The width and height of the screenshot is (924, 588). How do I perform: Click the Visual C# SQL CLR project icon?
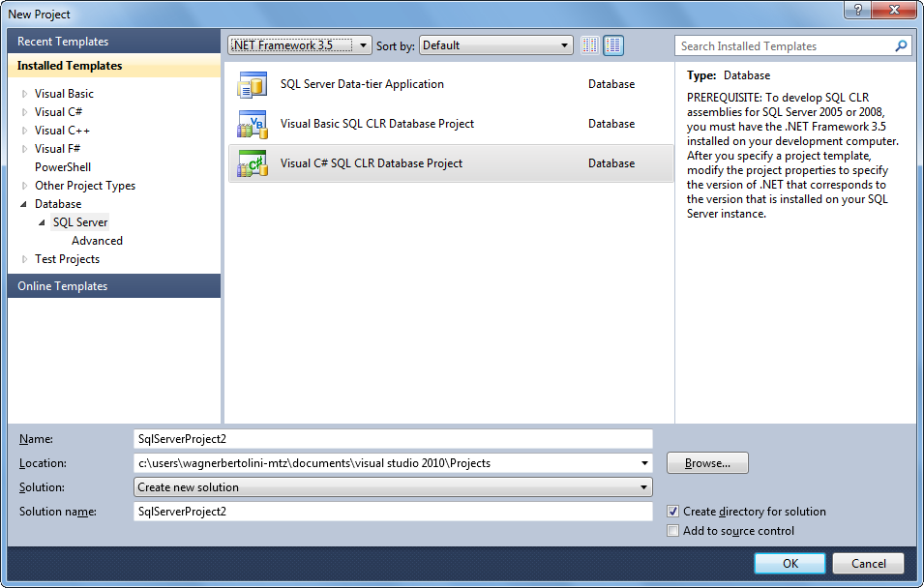[253, 163]
